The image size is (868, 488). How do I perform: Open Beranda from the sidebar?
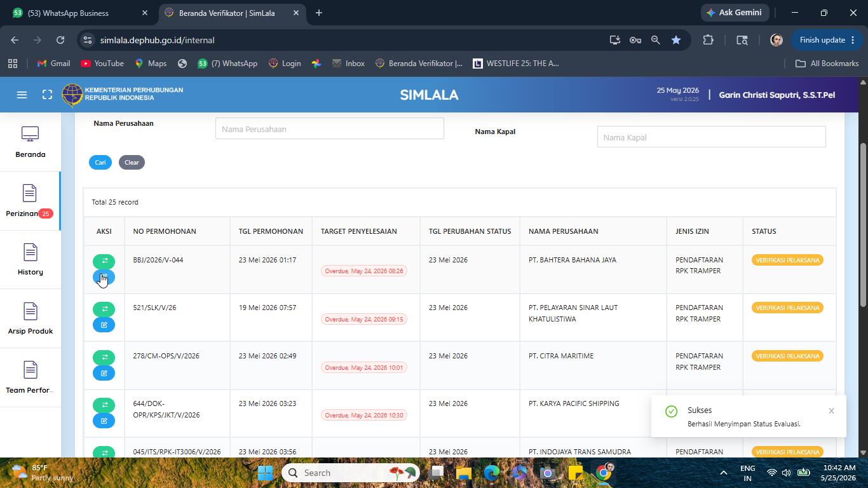(30, 142)
